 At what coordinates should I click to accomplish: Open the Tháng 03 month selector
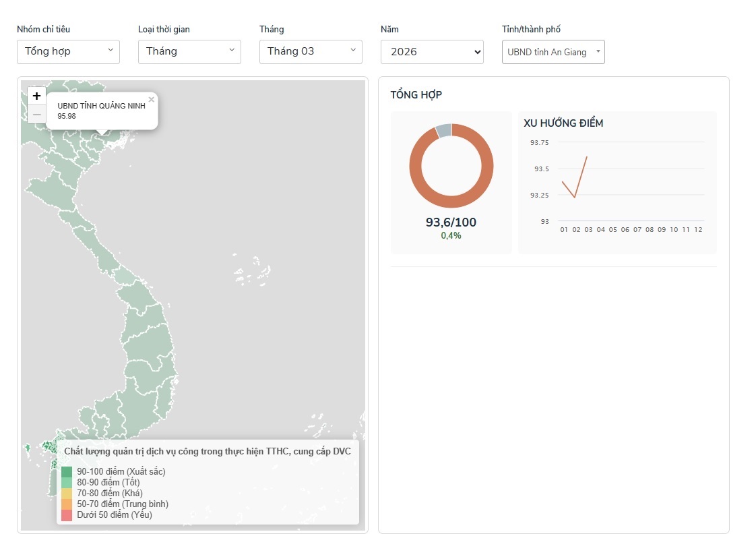point(311,52)
